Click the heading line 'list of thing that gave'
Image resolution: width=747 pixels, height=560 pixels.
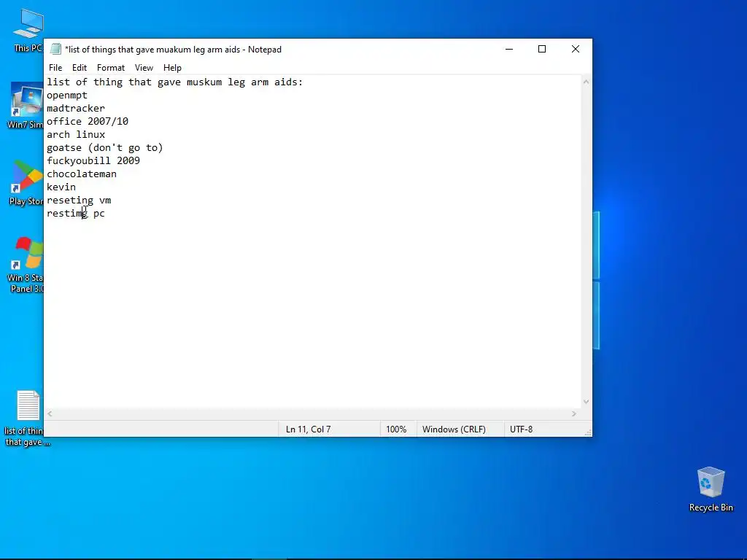(x=175, y=82)
